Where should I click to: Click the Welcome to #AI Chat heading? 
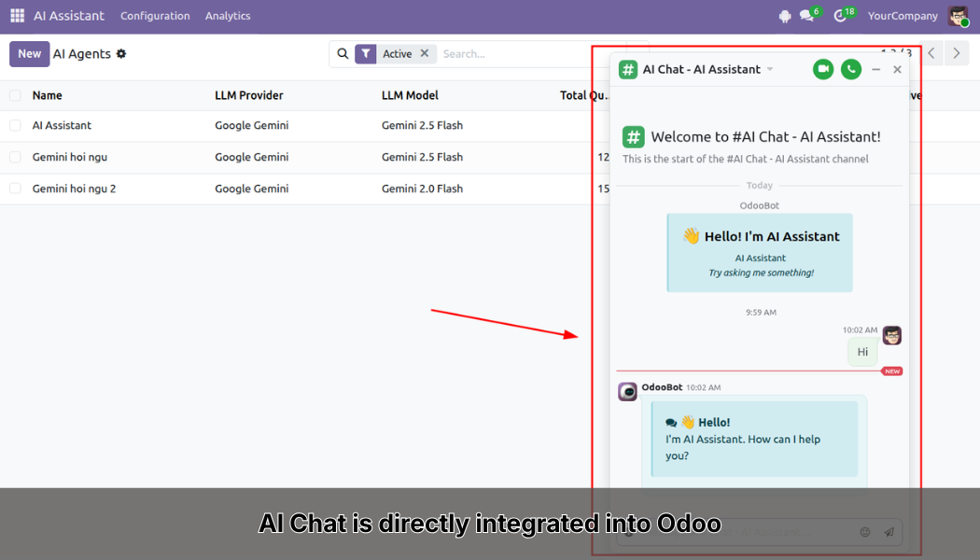coord(765,137)
